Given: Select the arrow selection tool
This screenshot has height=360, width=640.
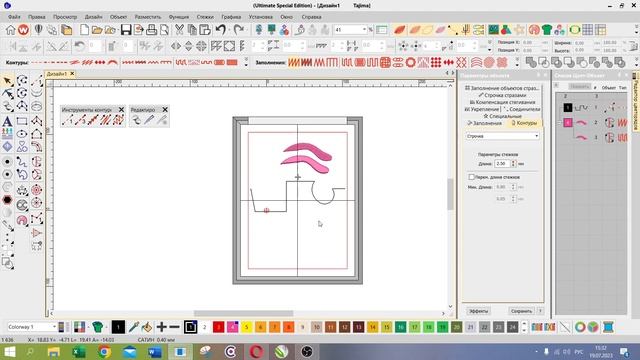Looking at the screenshot, I should point(7,80).
